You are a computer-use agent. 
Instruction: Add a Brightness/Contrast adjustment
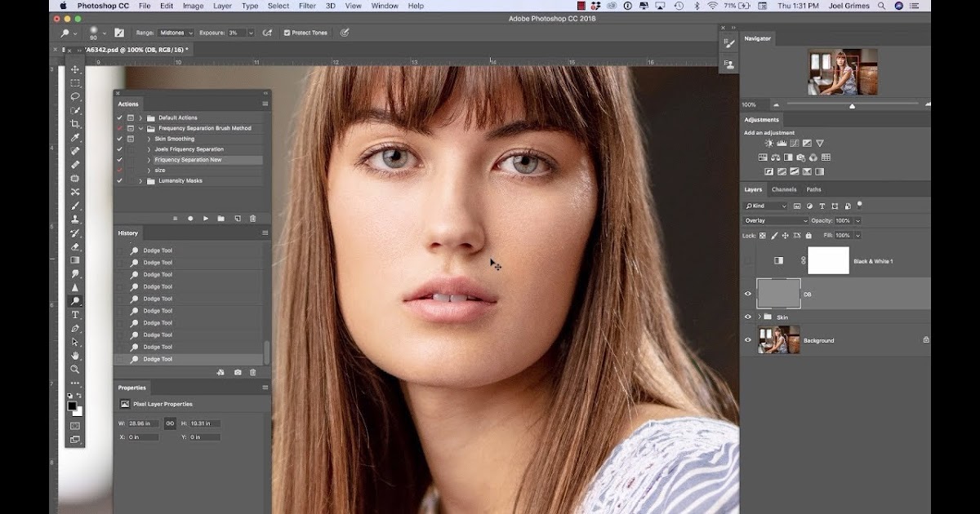click(768, 144)
